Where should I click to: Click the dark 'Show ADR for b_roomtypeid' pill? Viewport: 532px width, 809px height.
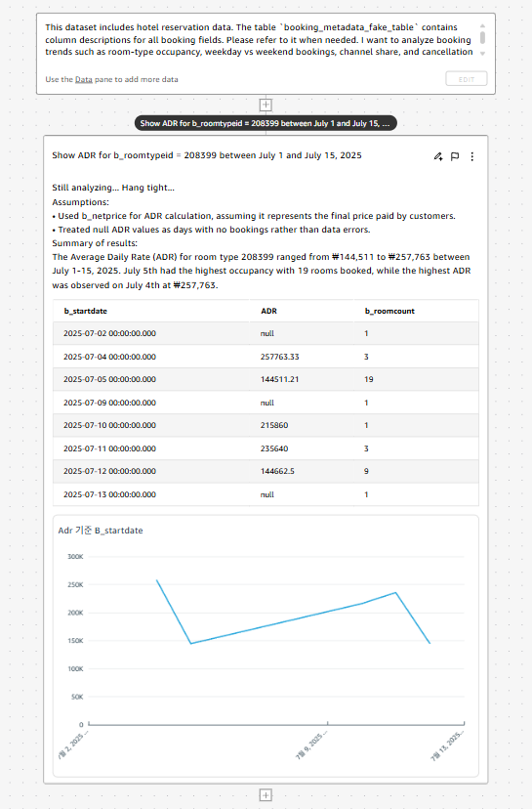click(x=266, y=123)
